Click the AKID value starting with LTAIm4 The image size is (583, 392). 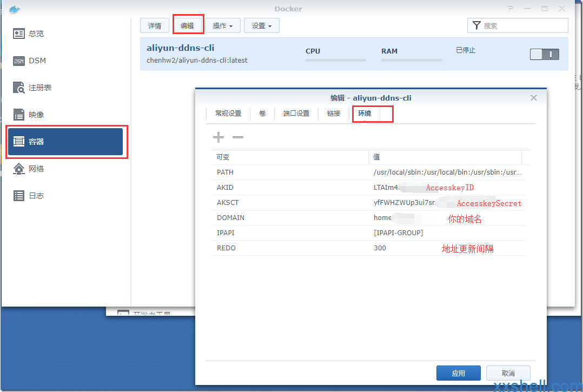447,188
